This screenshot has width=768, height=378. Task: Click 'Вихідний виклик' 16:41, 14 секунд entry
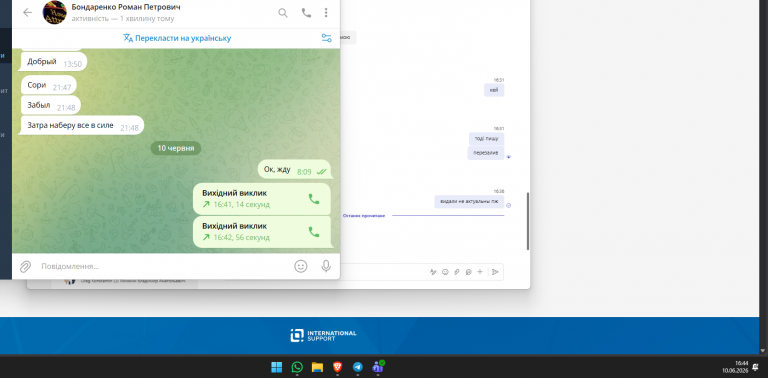tap(262, 199)
